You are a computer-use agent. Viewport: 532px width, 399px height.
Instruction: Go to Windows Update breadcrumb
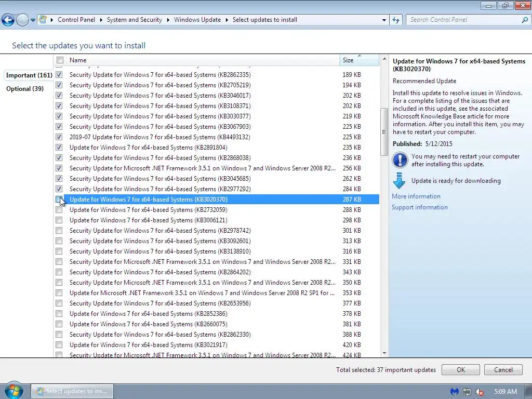pos(197,20)
